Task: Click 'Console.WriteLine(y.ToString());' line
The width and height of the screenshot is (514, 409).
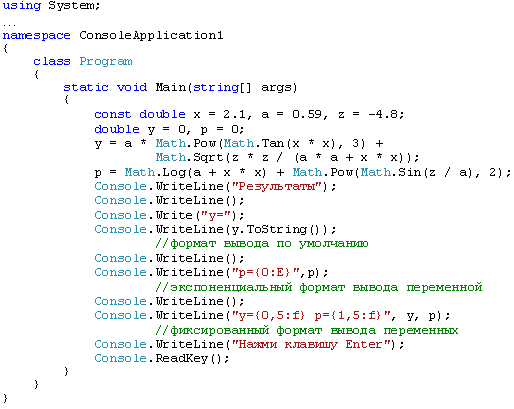Action: pos(215,229)
